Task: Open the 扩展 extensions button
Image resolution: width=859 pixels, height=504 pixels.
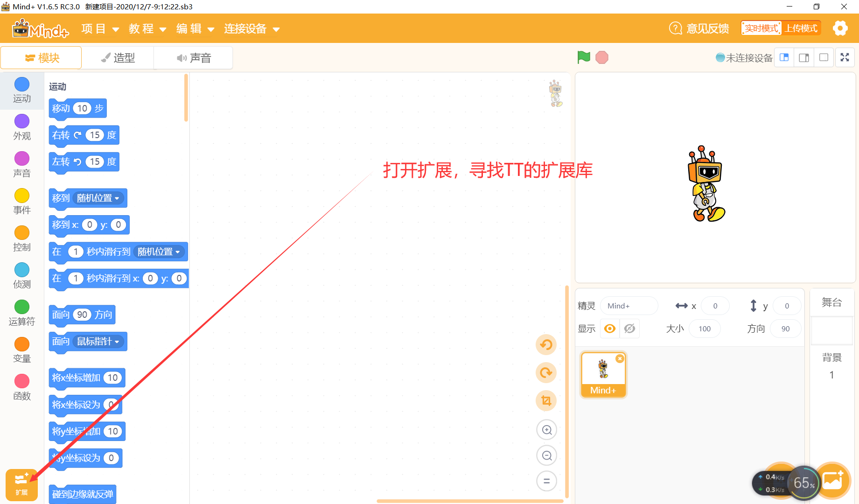Action: point(21,484)
